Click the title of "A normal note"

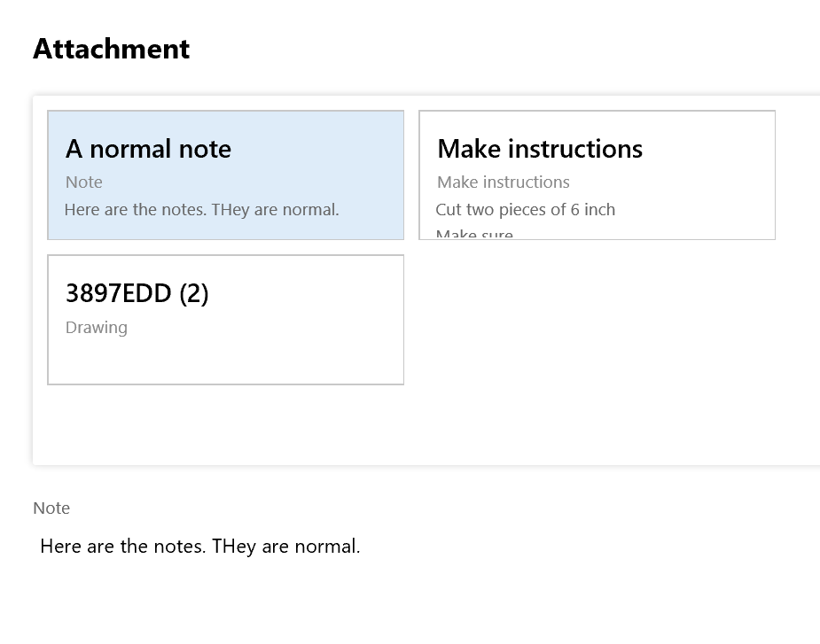(x=147, y=149)
